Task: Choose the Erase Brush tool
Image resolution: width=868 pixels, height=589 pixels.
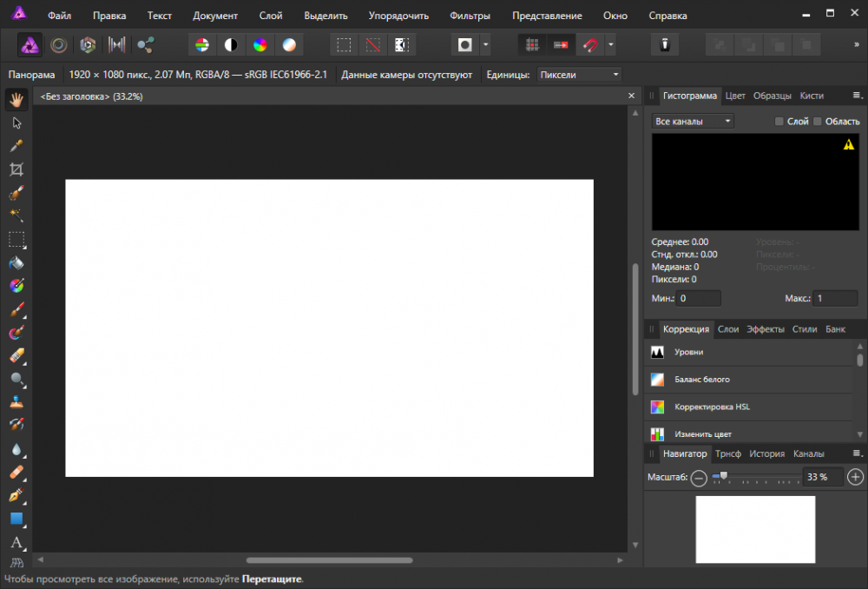Action: coord(16,355)
